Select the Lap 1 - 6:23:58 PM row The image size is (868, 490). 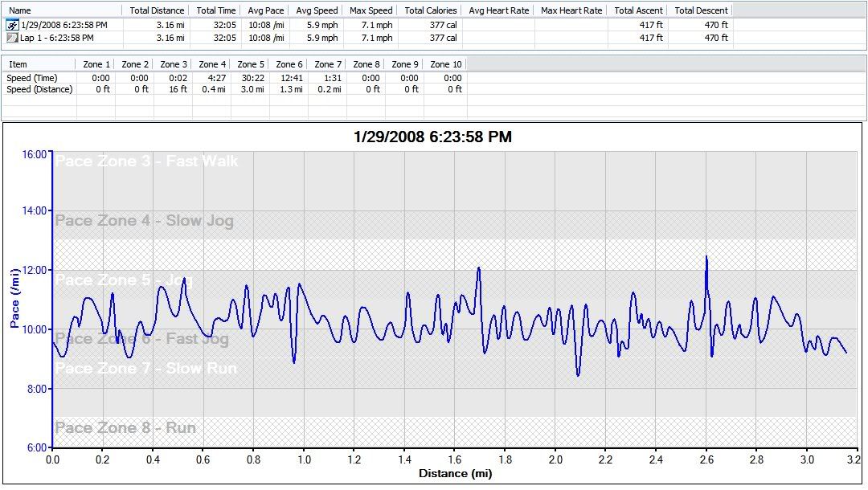[56, 38]
